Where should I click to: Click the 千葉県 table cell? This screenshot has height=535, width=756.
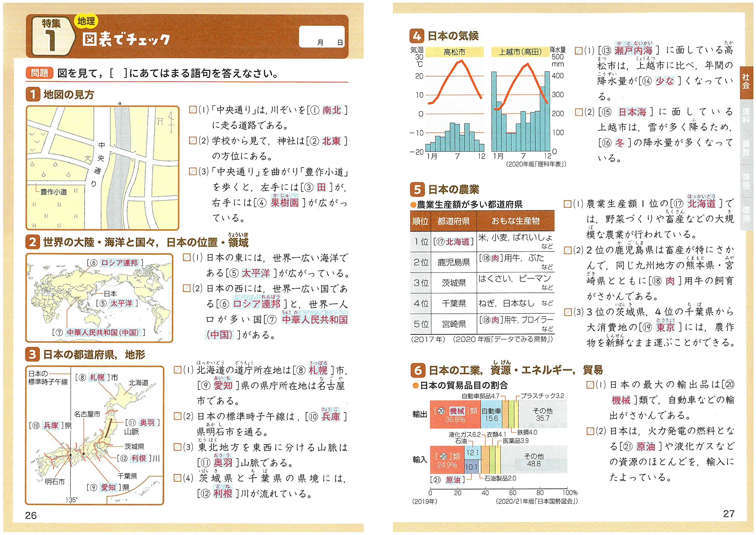click(454, 303)
